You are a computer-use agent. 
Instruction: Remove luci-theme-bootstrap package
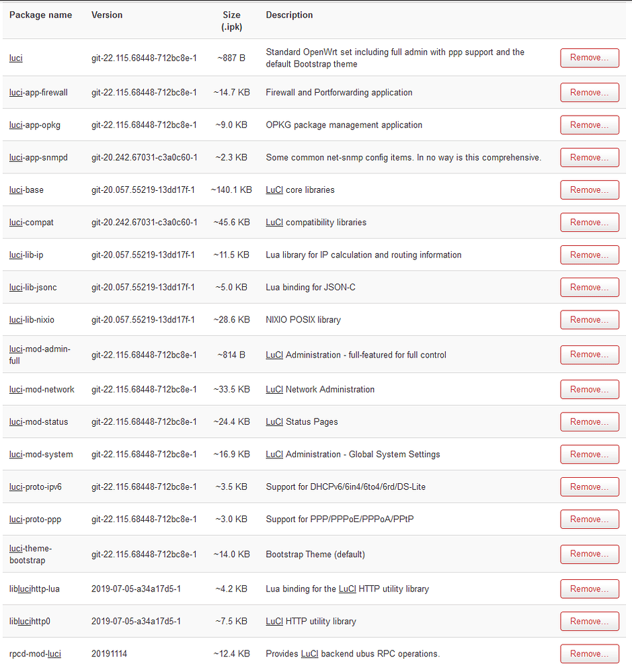(590, 554)
